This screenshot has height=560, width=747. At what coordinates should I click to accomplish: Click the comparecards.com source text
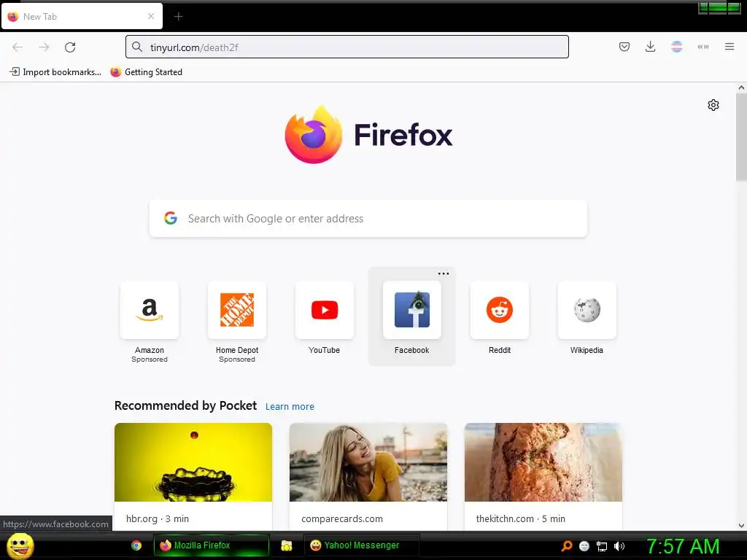342,518
